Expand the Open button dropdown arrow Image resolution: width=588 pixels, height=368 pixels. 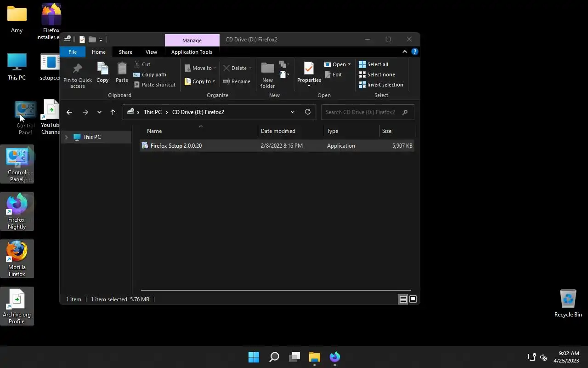(x=349, y=64)
